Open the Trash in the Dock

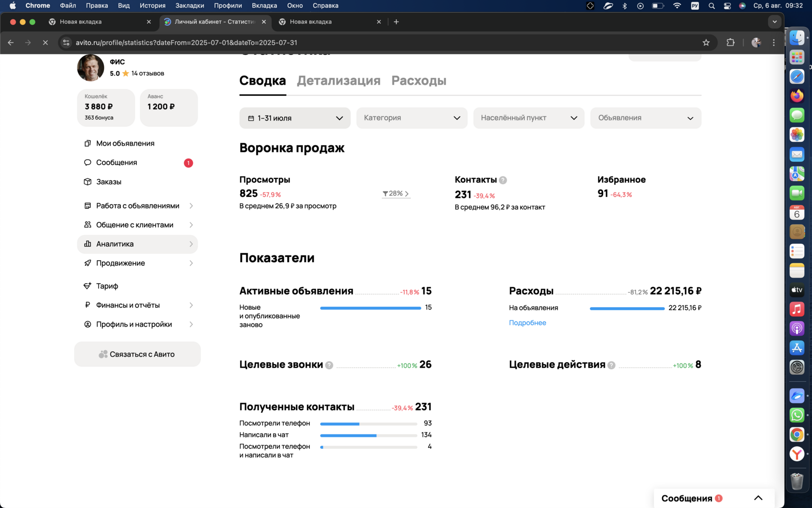click(797, 481)
